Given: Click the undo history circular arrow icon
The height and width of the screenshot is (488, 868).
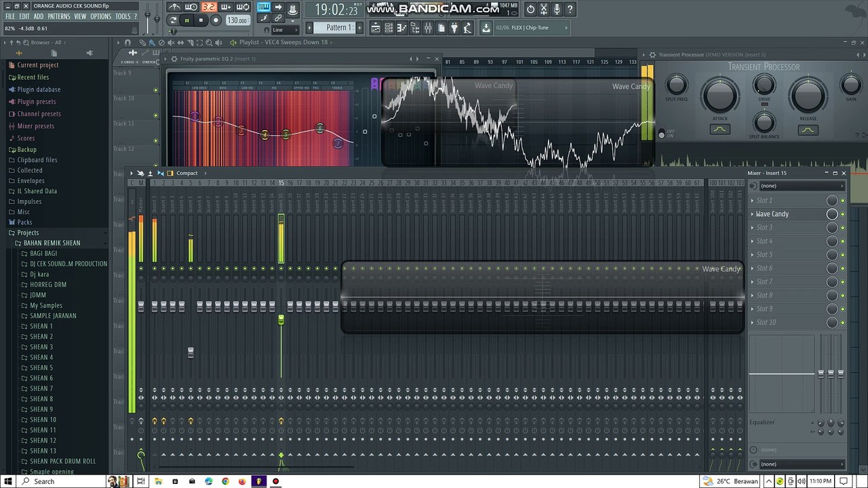Looking at the screenshot, I should (x=530, y=9).
